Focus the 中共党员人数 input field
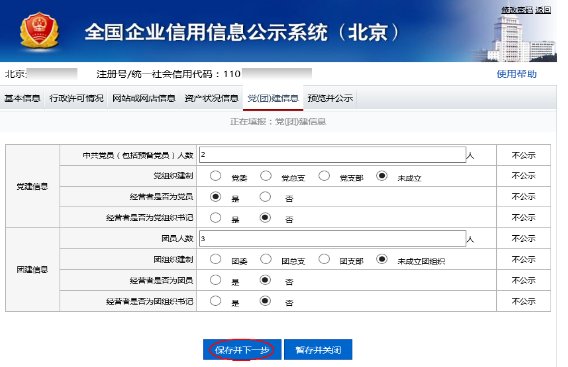Screen dimensions: 568x367 click(x=332, y=155)
